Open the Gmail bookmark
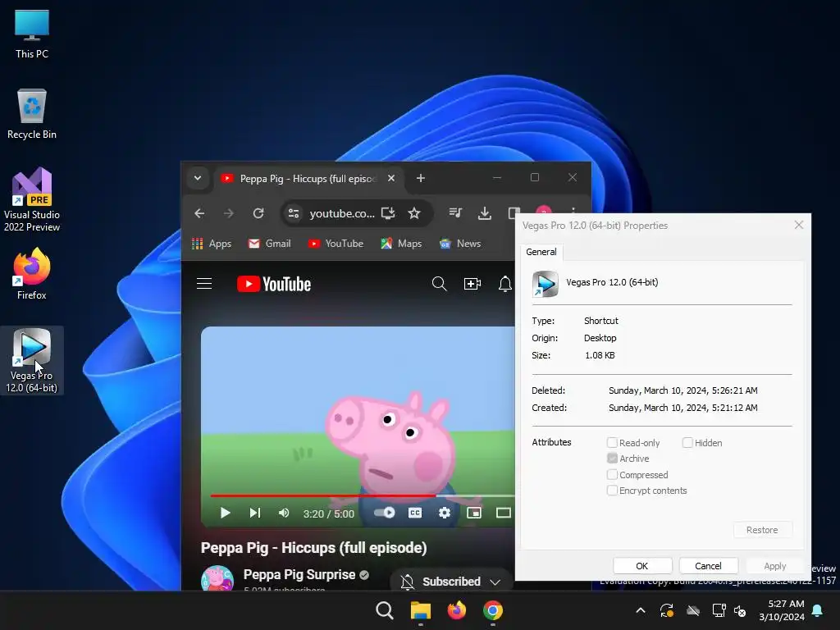This screenshot has width=840, height=630. click(x=269, y=243)
